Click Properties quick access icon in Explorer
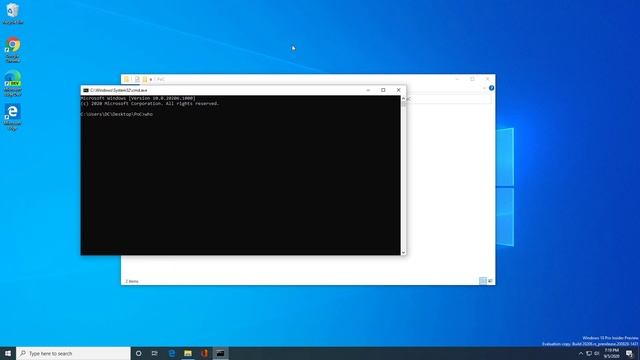This screenshot has width=640, height=360. pos(137,79)
